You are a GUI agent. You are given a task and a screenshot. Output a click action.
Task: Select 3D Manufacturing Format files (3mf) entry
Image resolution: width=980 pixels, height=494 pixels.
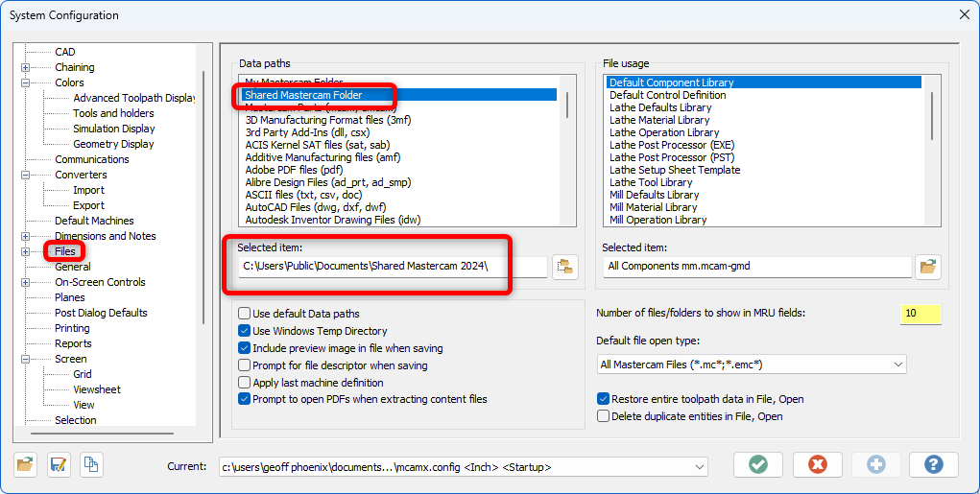pyautogui.click(x=328, y=120)
